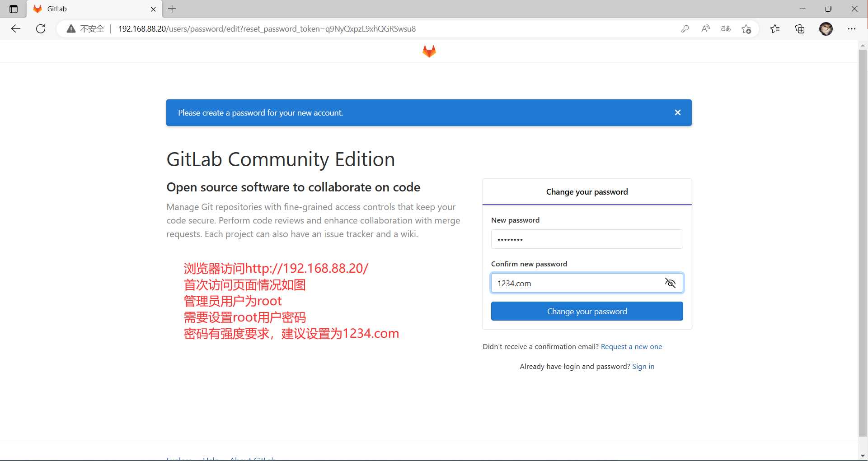Go back with browser back arrow
The image size is (868, 461).
pyautogui.click(x=16, y=29)
